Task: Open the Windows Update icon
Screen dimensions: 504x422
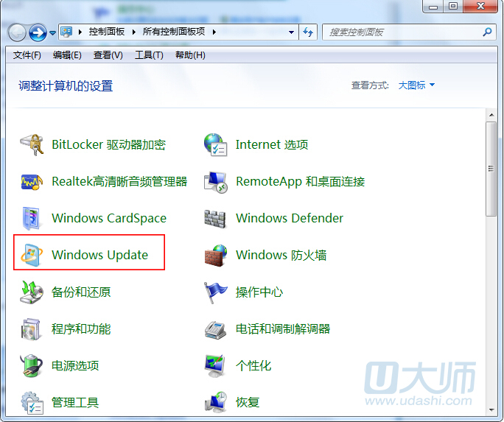Action: [32, 256]
